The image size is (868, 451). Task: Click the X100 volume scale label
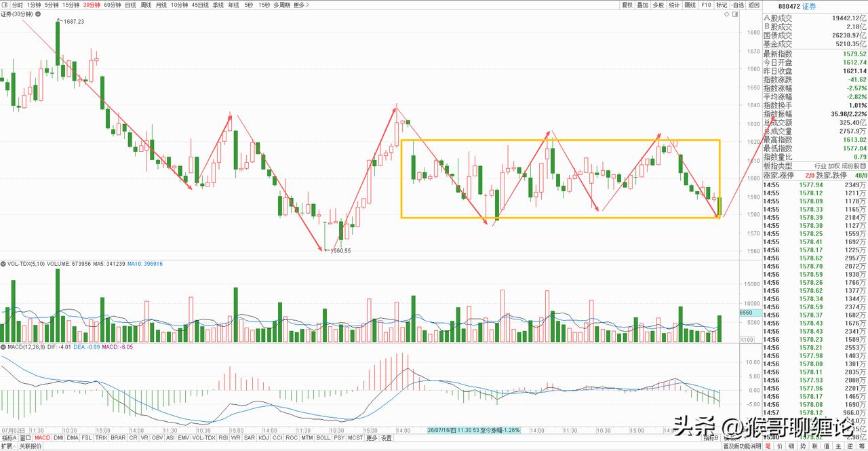click(x=745, y=339)
